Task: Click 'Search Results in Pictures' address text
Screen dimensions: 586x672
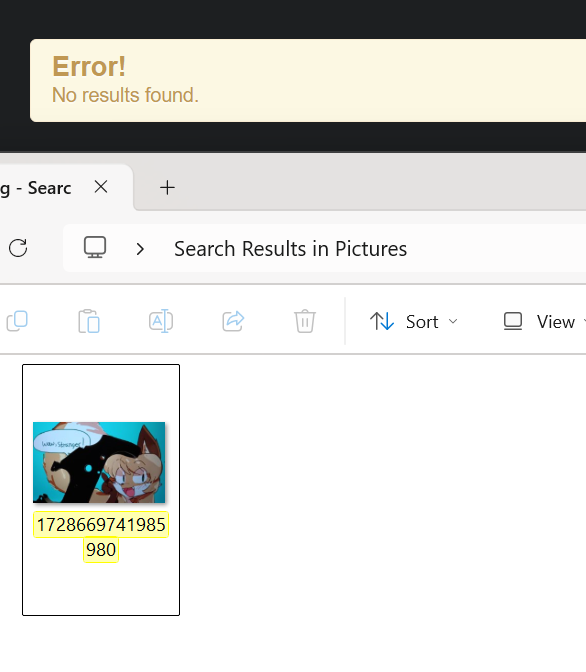Action: [290, 249]
